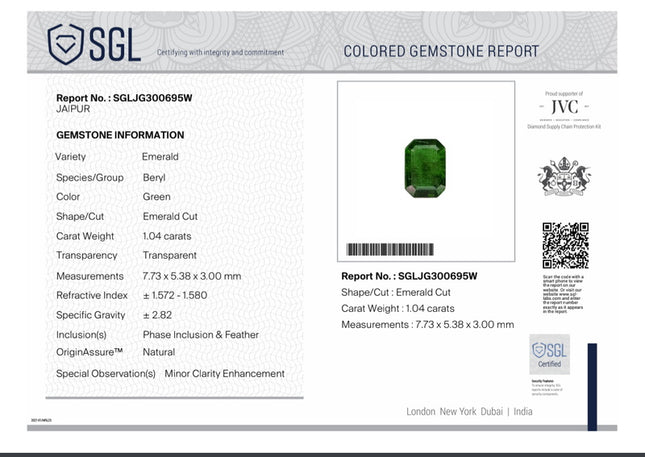645x457 pixels.
Task: Click the barcode under the gemstone
Action: [390, 249]
